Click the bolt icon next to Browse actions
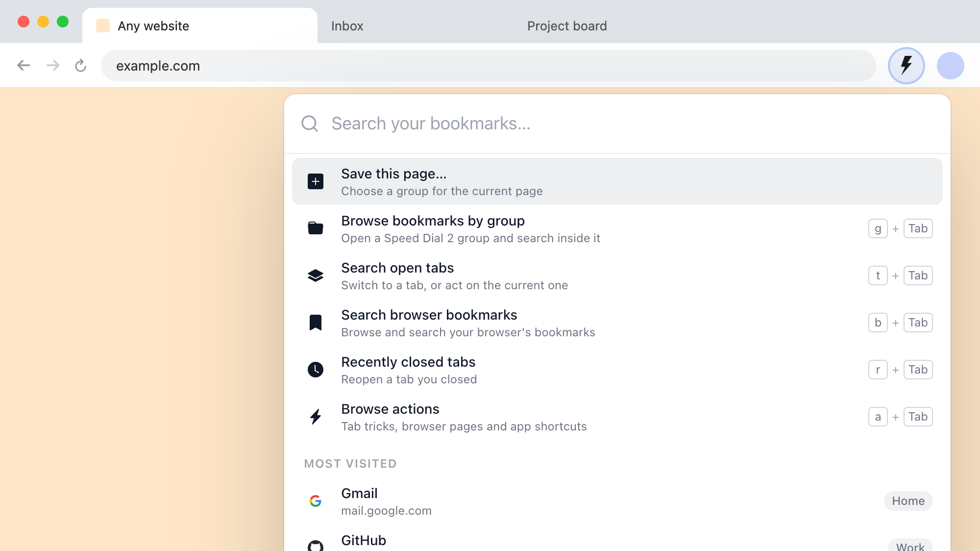Screen dimensions: 980x551 (316, 417)
